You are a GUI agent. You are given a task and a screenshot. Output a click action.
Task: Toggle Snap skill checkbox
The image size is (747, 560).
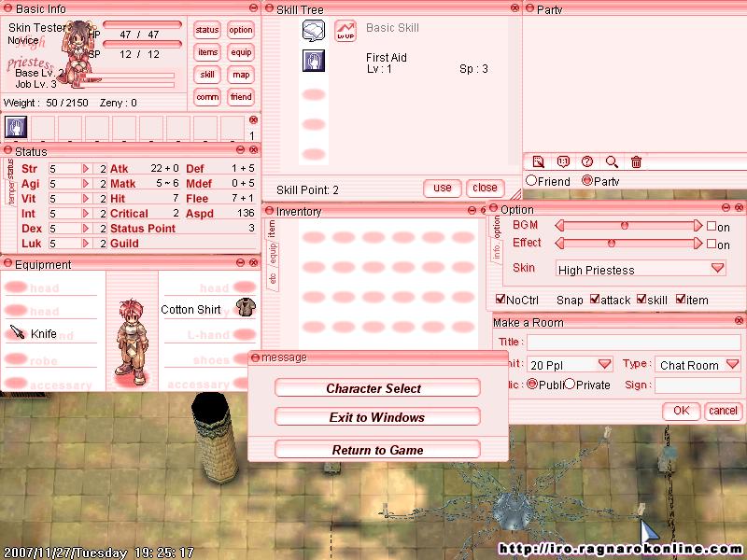coord(641,299)
